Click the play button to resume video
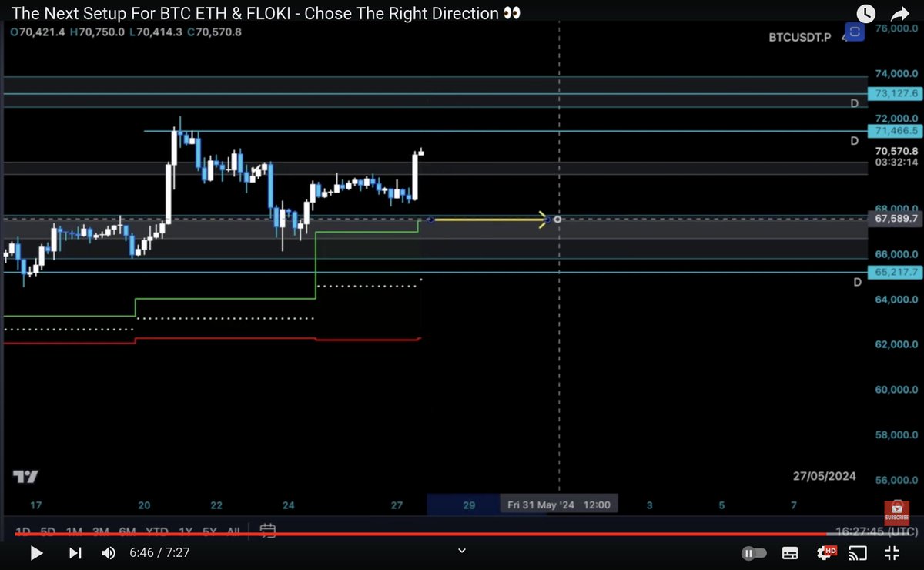Screen dimensions: 924x570 tap(35, 552)
